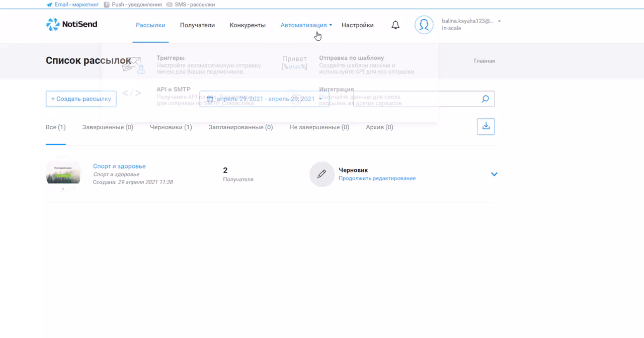The height and width of the screenshot is (338, 644).
Task: Click the 2 Получателя count
Action: 238,174
